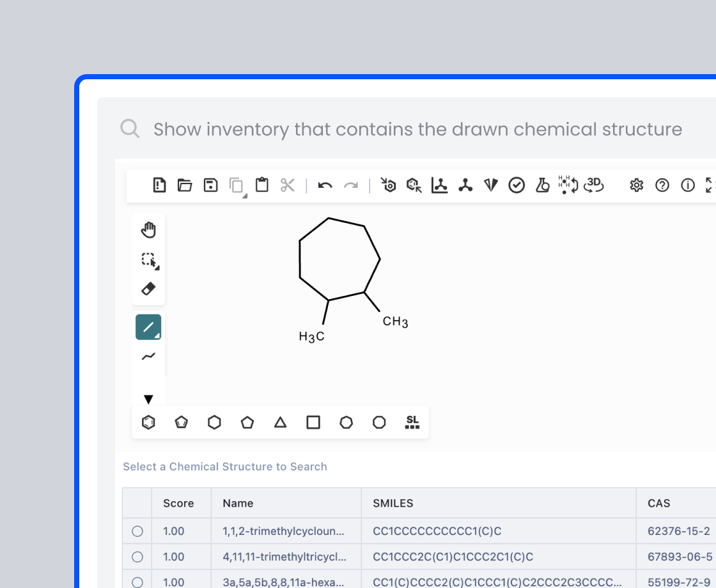The height and width of the screenshot is (588, 716).
Task: Click the Calculated Values flask icon
Action: 543,185
